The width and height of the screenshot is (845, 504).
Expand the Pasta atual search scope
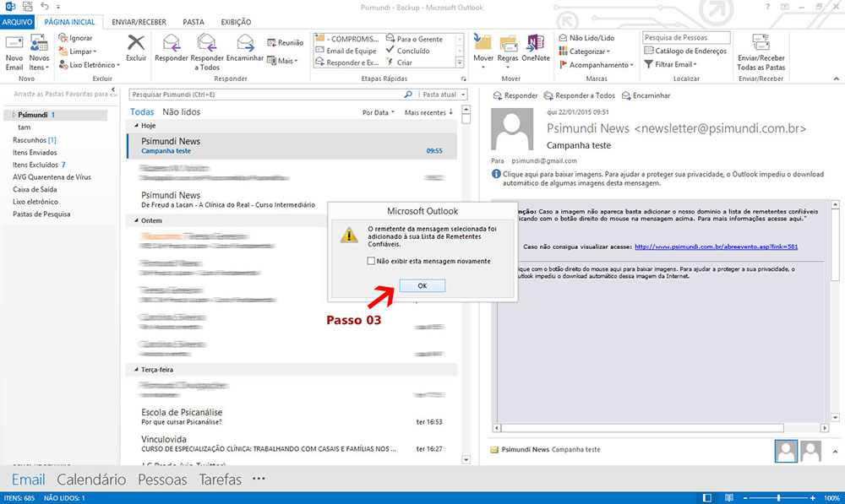click(443, 95)
